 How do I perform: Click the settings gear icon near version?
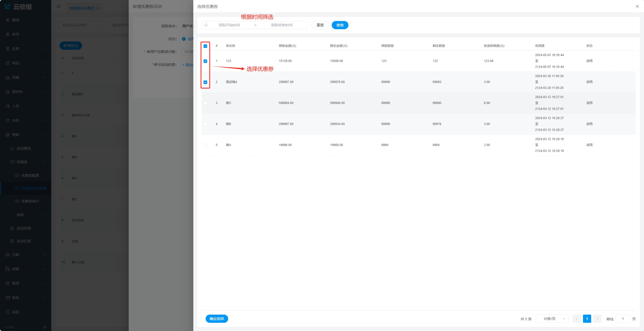tap(45, 327)
